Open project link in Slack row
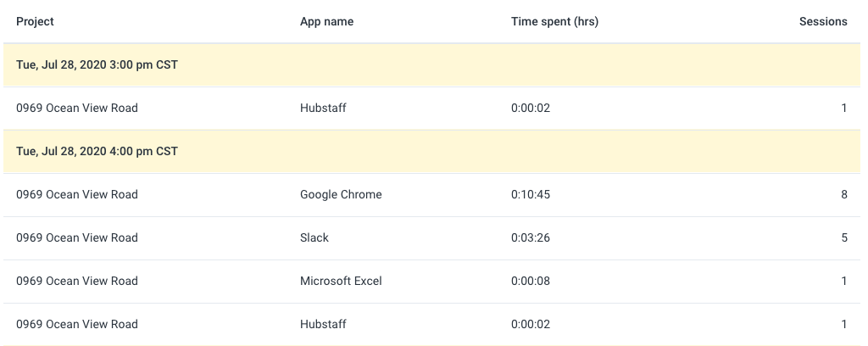 pyautogui.click(x=77, y=237)
